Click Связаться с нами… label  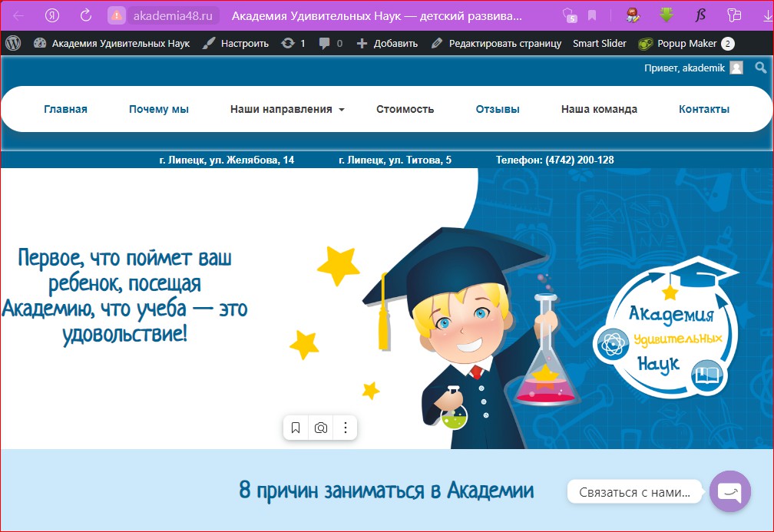point(635,492)
